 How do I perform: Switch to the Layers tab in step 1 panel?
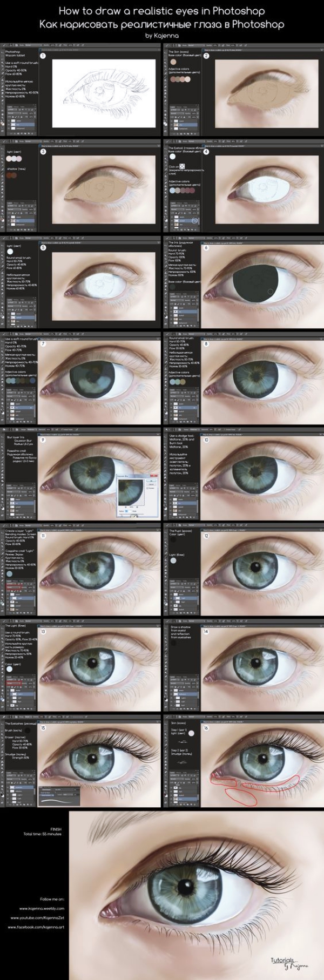pos(9,106)
